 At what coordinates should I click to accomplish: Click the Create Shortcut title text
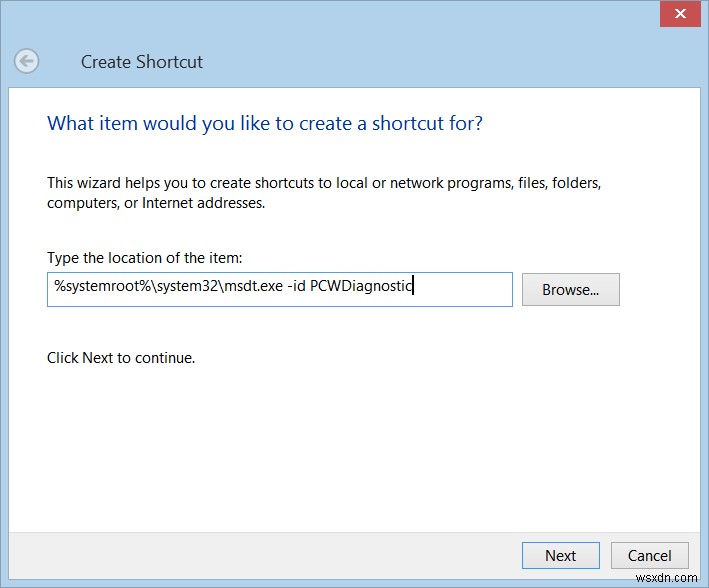(141, 62)
